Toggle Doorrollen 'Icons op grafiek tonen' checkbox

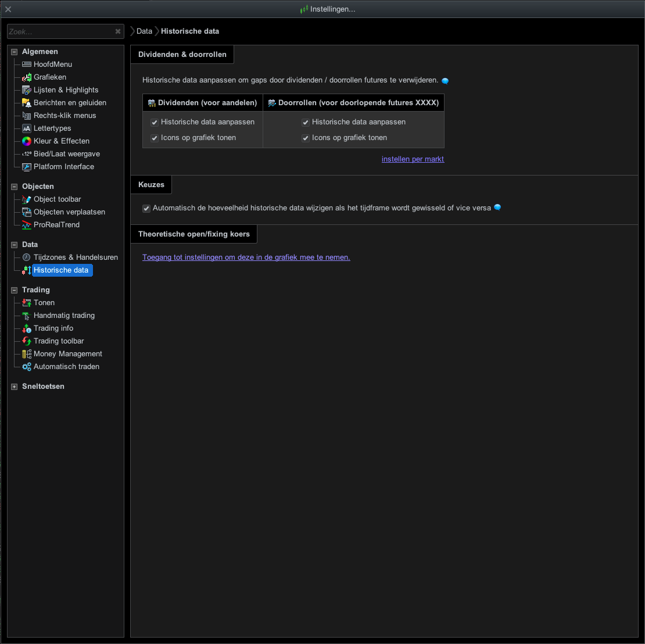pyautogui.click(x=306, y=138)
